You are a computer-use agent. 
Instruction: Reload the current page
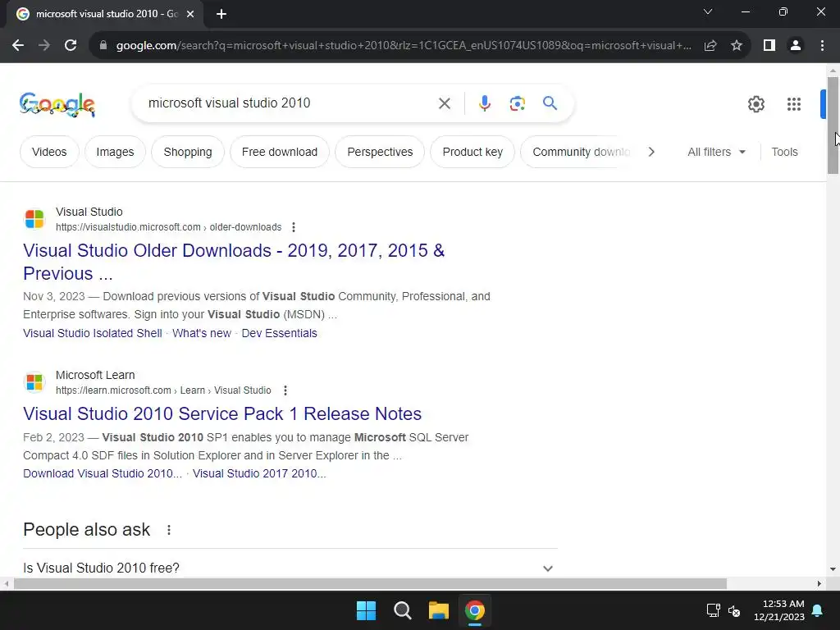click(71, 46)
